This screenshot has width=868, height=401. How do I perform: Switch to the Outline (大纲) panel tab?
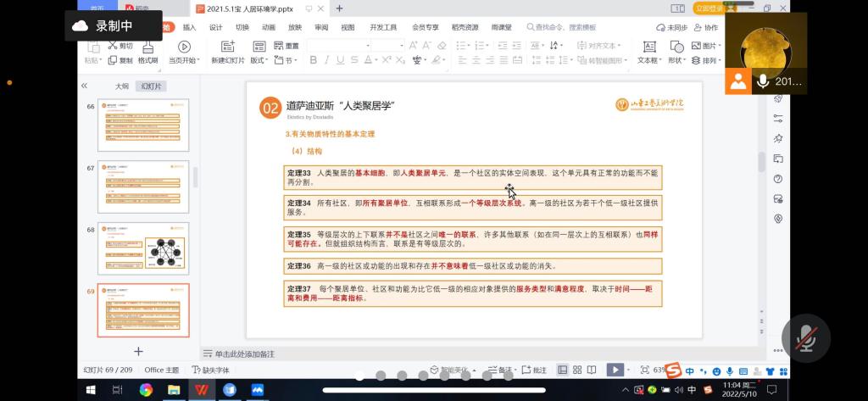[122, 86]
